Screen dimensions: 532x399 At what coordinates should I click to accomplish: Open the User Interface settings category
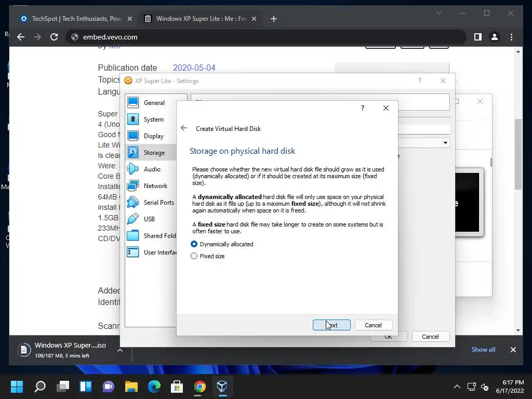[x=151, y=252]
